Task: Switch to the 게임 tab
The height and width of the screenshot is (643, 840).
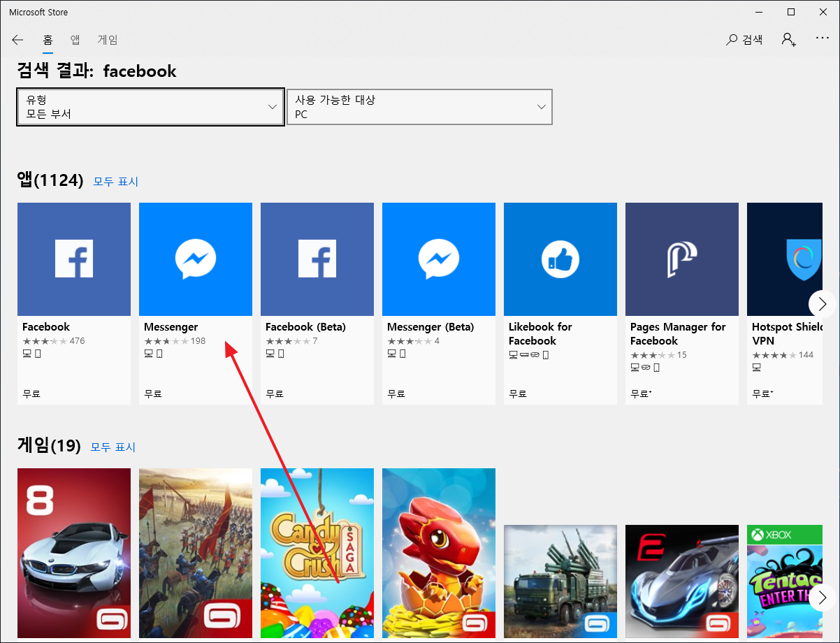Action: 108,40
